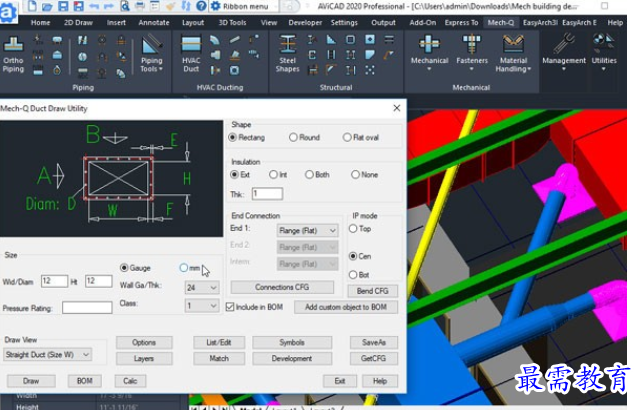Click the C-channel icon in Structural panel
639x410 pixels.
(x=312, y=55)
